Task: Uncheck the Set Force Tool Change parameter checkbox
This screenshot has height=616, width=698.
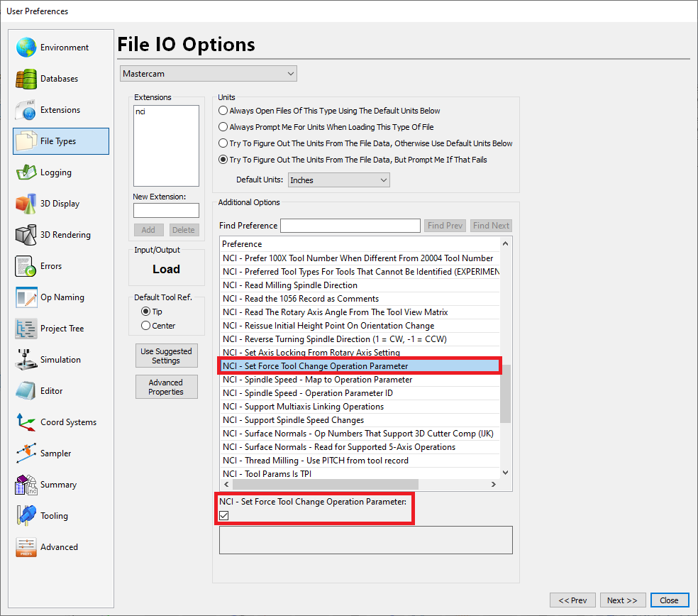Action: [x=223, y=515]
